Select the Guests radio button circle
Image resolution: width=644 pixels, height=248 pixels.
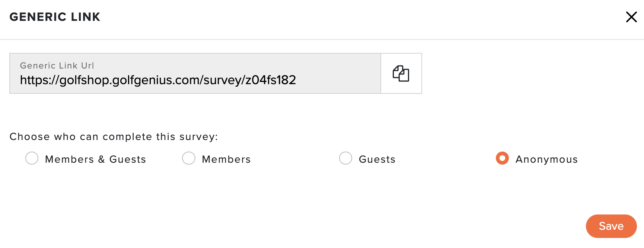tap(345, 158)
